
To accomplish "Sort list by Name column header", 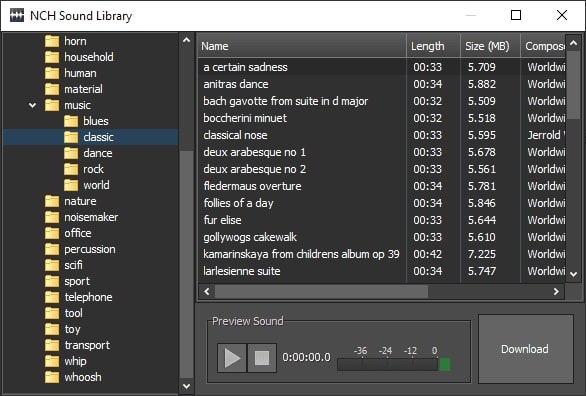I will [302, 46].
